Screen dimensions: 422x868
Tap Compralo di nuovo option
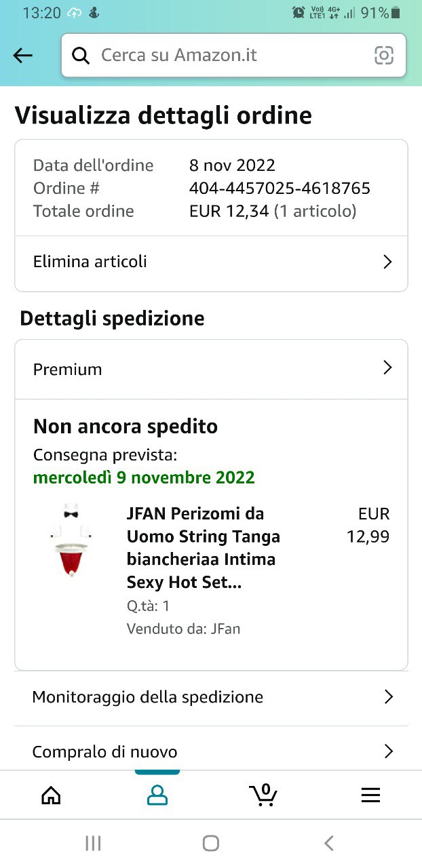[105, 751]
